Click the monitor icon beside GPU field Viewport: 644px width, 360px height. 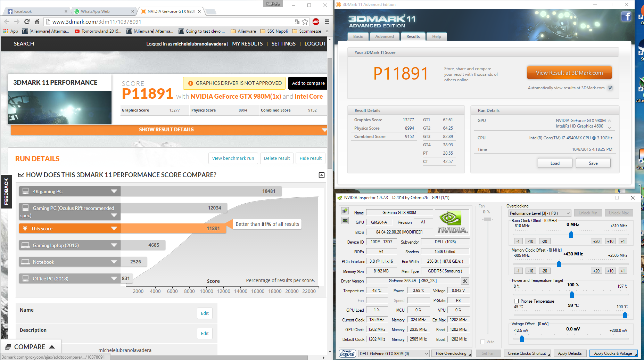coord(345,220)
